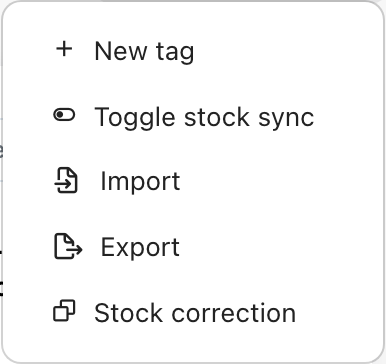This screenshot has height=364, width=386.
Task: Choose the Export menu option
Action: 193,247
